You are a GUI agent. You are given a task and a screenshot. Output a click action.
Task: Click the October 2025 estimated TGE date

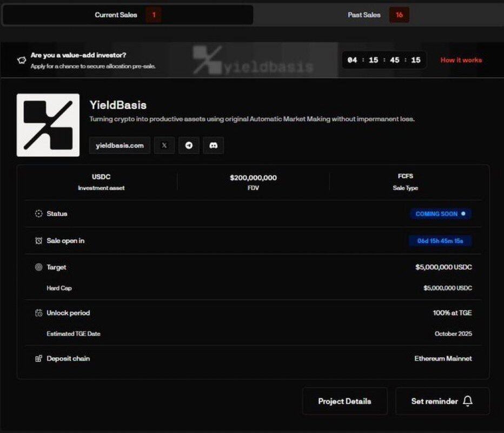pyautogui.click(x=453, y=333)
